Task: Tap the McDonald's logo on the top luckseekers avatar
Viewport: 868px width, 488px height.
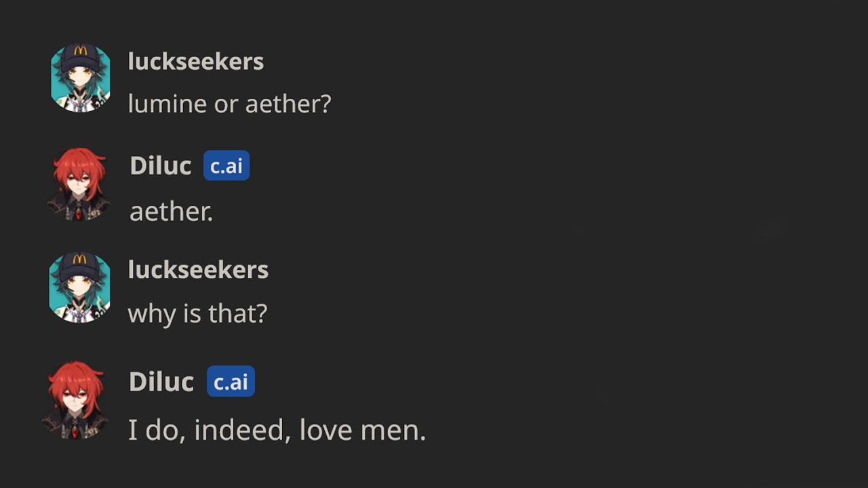Action: tap(81, 52)
